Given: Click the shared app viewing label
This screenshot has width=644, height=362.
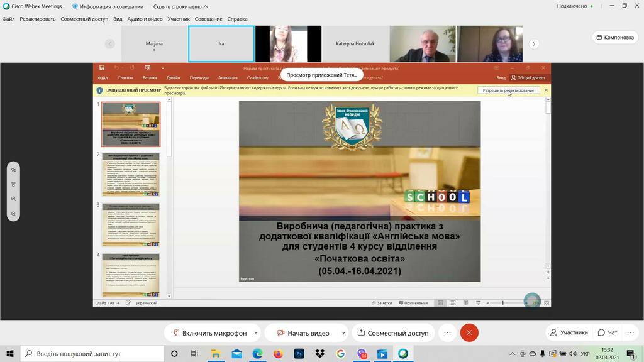Looking at the screenshot, I should pos(321,75).
